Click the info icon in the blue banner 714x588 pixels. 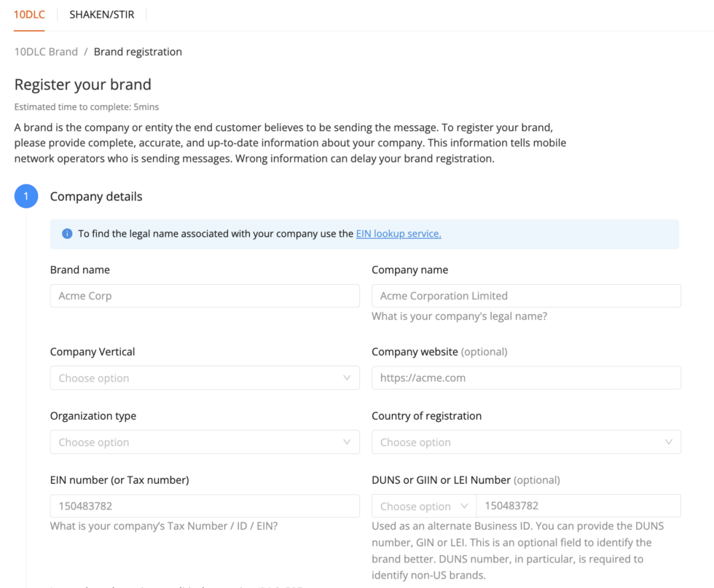tap(66, 234)
